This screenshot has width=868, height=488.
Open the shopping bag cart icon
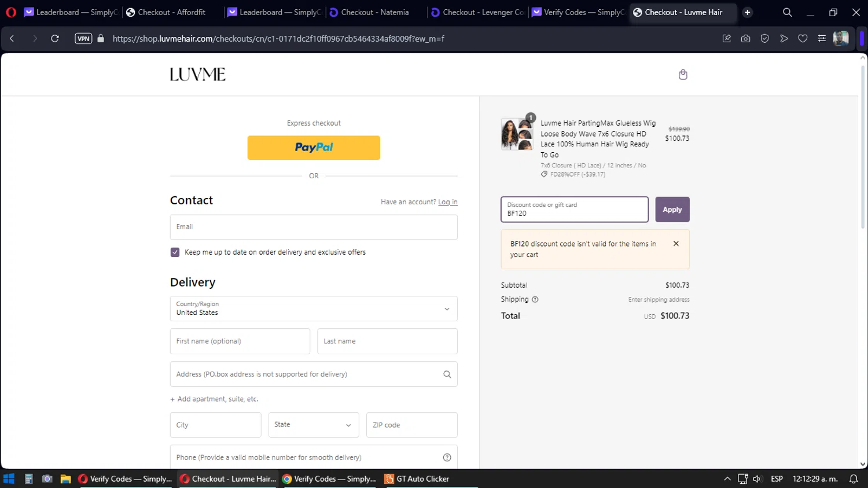click(x=683, y=75)
